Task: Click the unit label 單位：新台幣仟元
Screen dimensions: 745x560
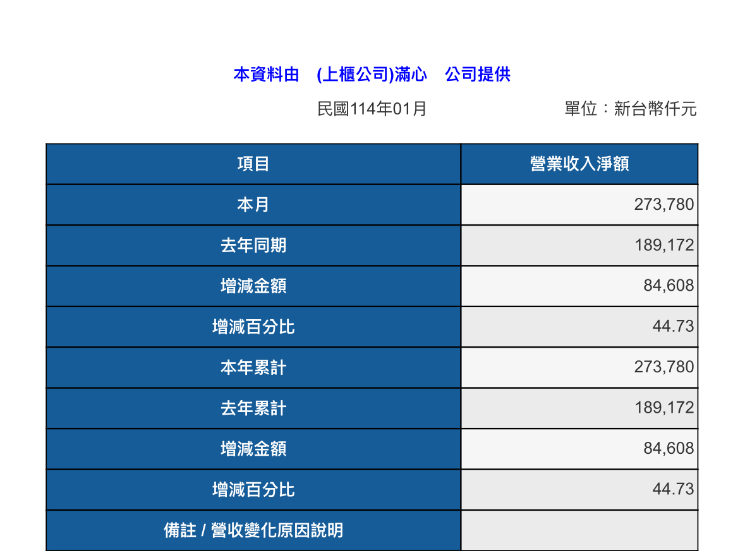Action: pos(631,109)
